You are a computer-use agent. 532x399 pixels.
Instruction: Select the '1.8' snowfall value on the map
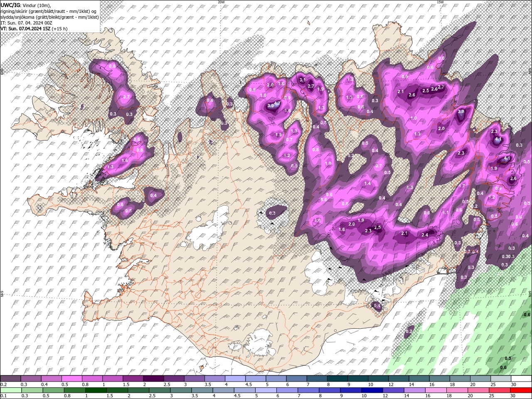pyautogui.click(x=279, y=135)
